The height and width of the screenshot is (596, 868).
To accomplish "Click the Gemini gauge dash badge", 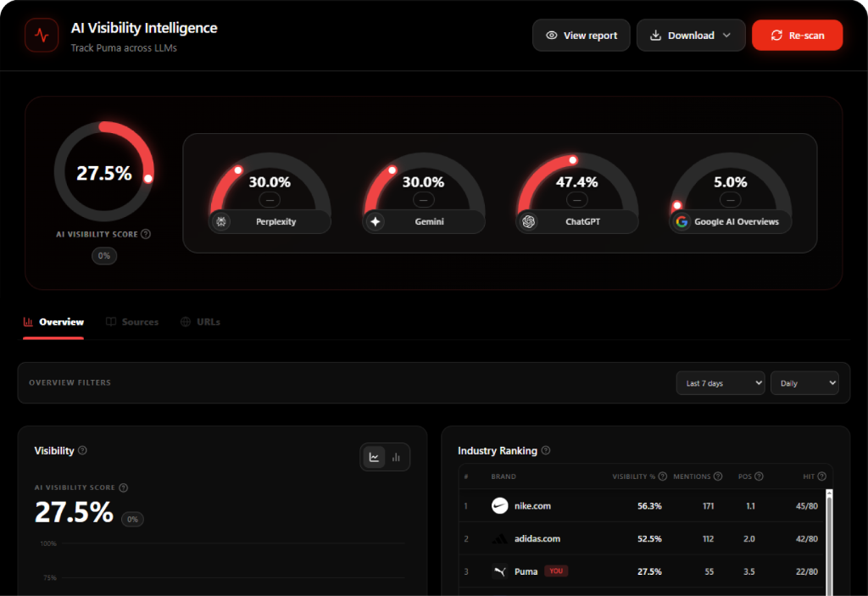I will click(423, 200).
